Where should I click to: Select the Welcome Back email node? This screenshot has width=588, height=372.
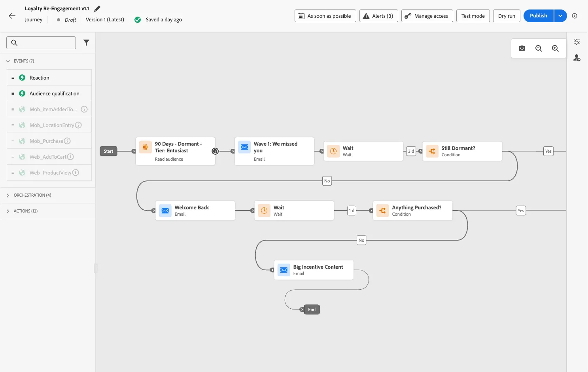tap(195, 211)
